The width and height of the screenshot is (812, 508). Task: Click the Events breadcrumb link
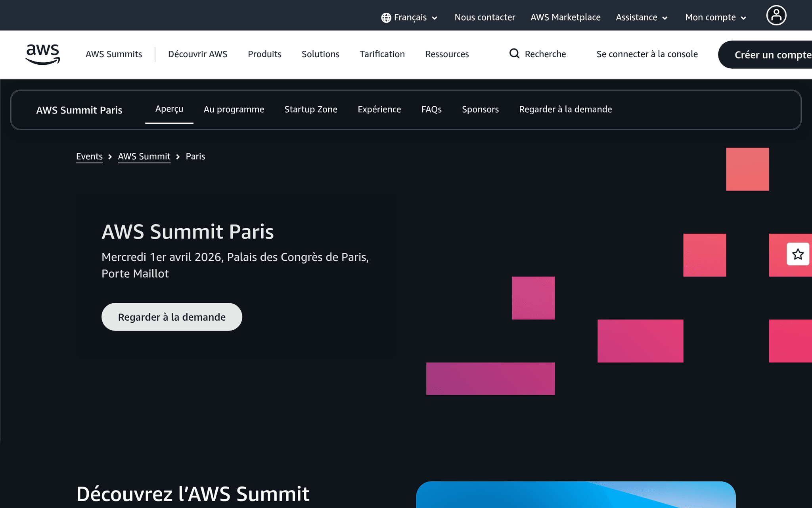[x=89, y=156]
